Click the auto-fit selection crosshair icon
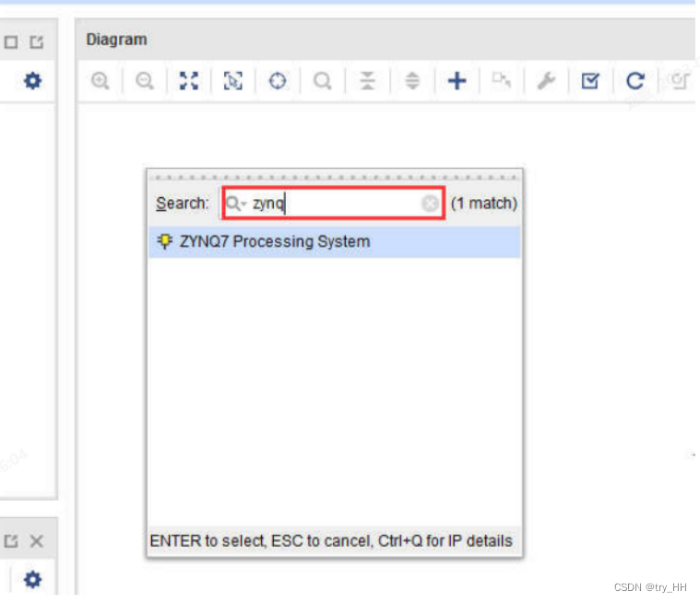Viewport: 700px width, 602px height. [278, 81]
